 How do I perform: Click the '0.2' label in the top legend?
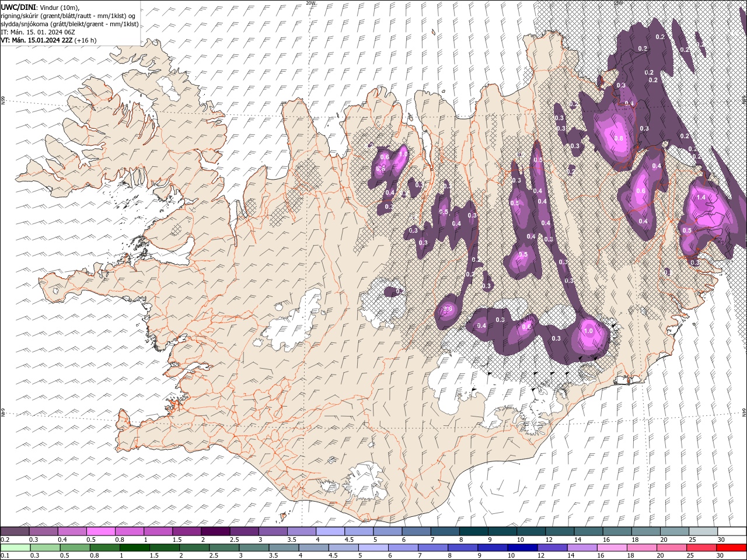[5, 540]
